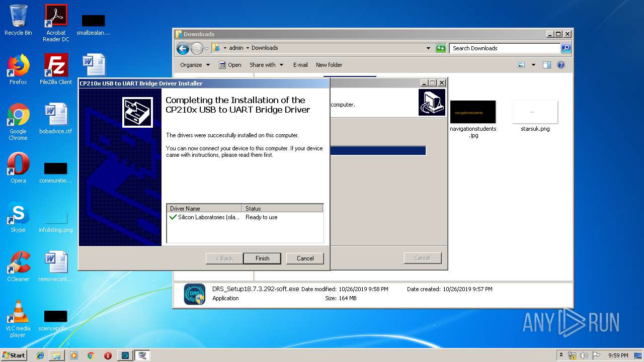644x362 pixels.
Task: Click the Explorer Forward arrow button
Action: 197,48
